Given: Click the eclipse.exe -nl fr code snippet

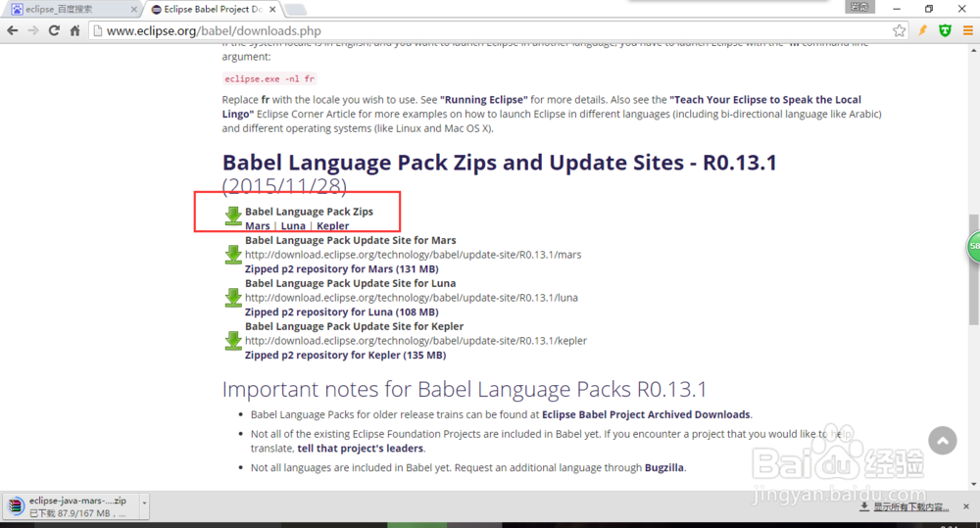Looking at the screenshot, I should tap(269, 78).
